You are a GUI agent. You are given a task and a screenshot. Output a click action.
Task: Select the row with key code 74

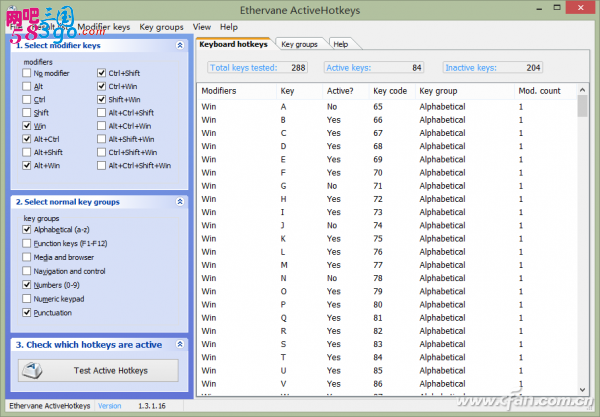pos(387,225)
